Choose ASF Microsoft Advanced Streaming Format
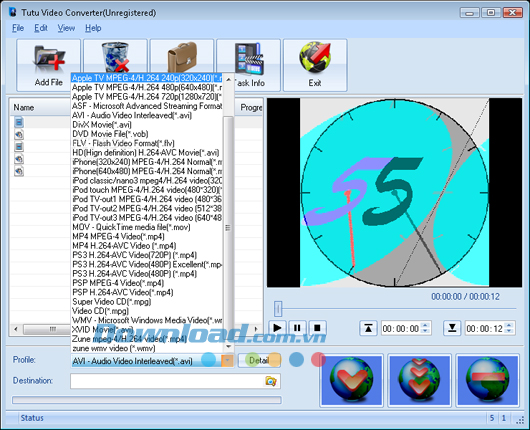Image resolution: width=530 pixels, height=430 pixels. click(147, 106)
